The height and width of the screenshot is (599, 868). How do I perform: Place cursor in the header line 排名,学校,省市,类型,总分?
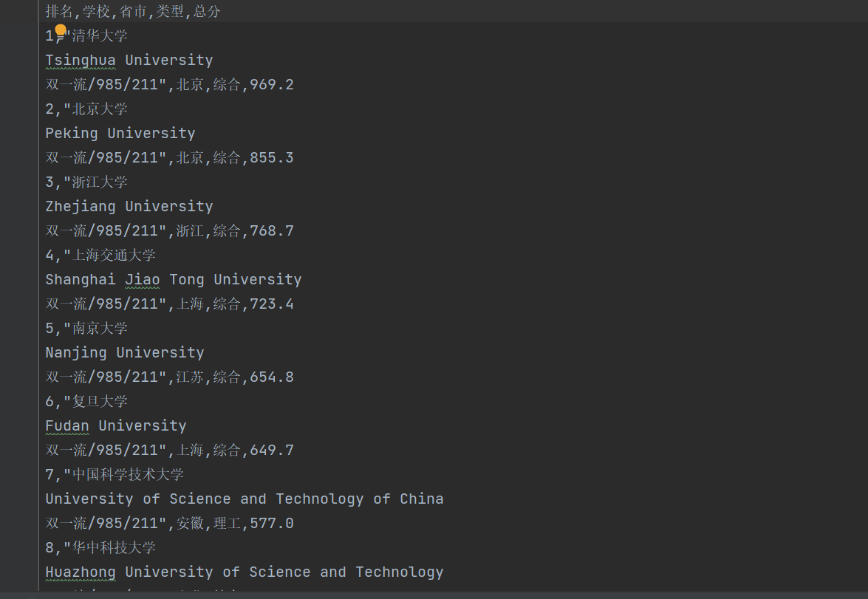133,12
